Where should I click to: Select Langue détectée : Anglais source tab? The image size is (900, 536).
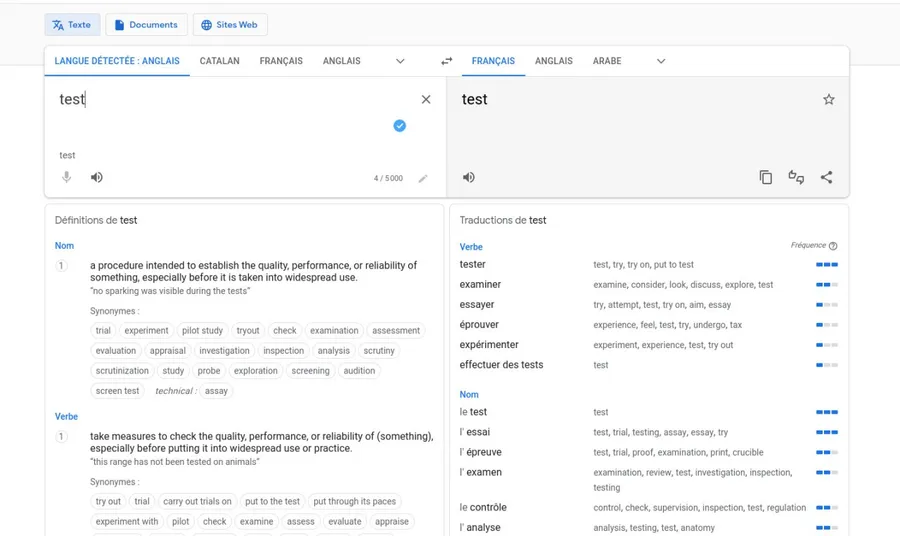(117, 61)
